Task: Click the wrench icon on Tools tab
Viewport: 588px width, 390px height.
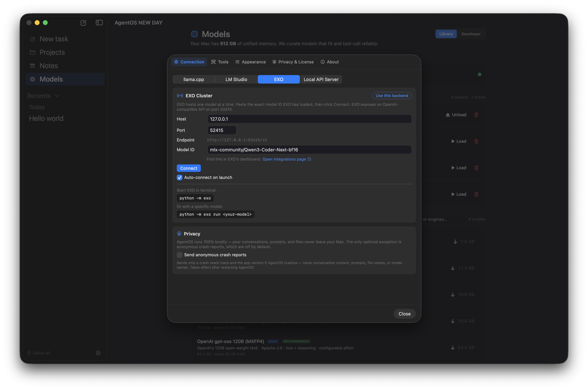Action: click(x=213, y=62)
